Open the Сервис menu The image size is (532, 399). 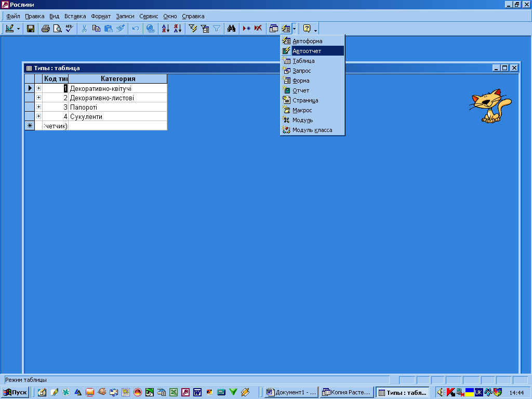pos(149,16)
